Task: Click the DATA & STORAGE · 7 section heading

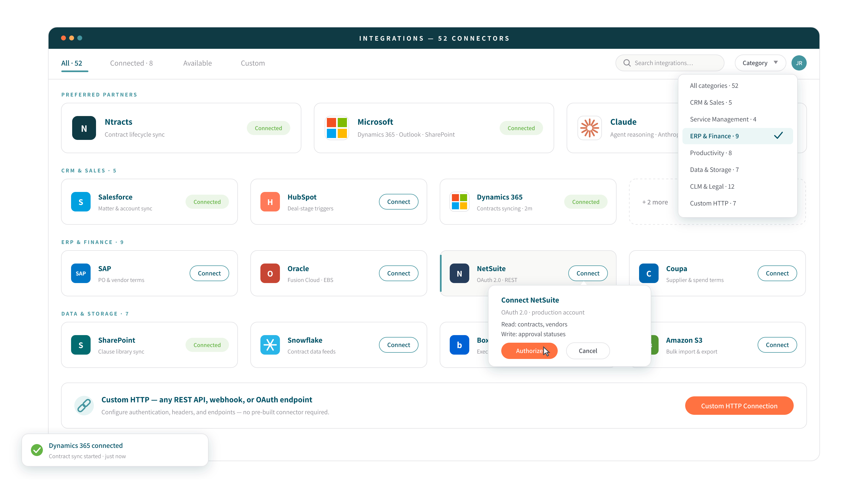Action: click(95, 314)
